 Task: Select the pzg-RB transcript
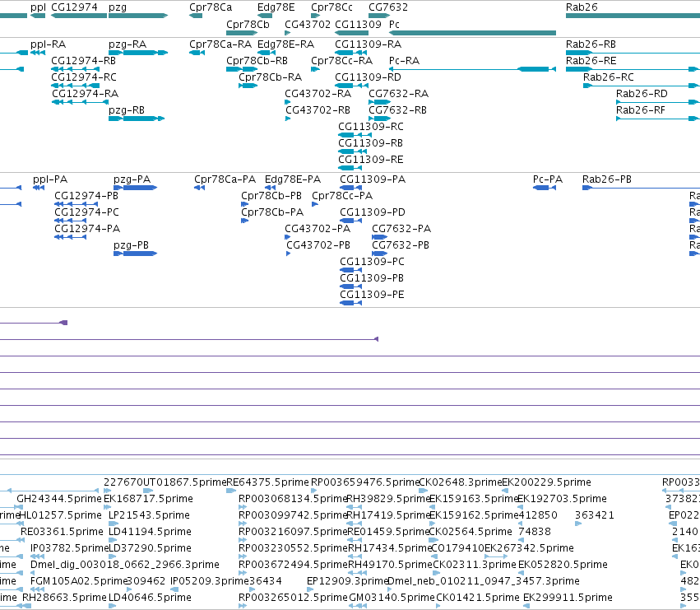point(137,119)
